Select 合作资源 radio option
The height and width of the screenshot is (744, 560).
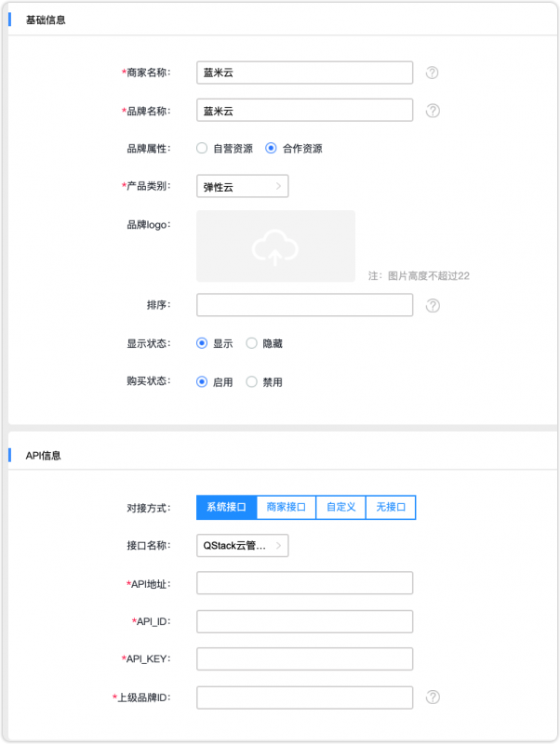point(272,148)
